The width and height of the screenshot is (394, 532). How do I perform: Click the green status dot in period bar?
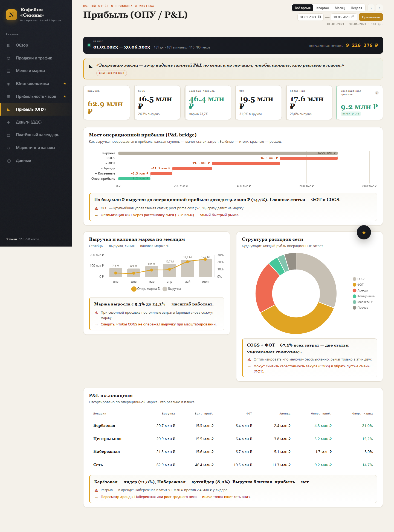(x=89, y=45)
